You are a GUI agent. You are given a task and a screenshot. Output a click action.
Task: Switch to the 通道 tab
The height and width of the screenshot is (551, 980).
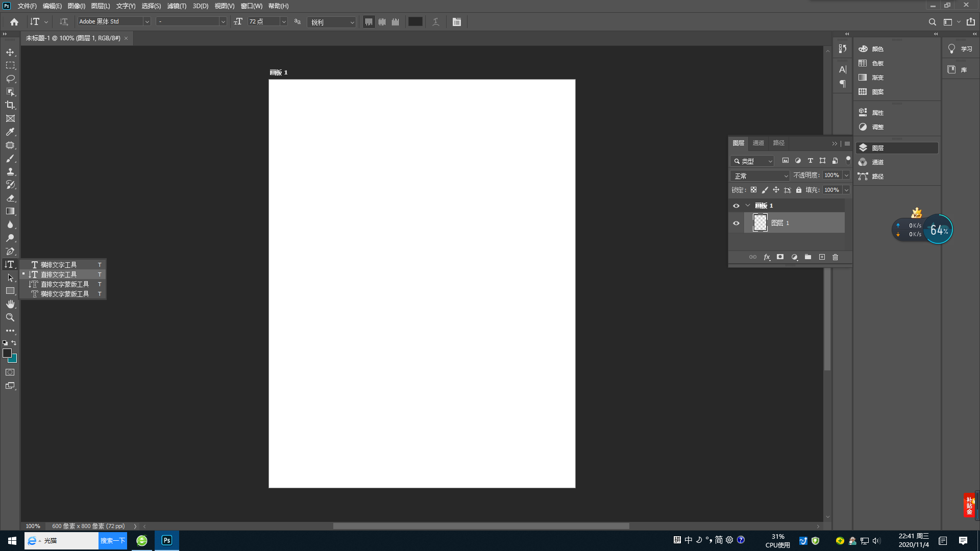pos(758,143)
